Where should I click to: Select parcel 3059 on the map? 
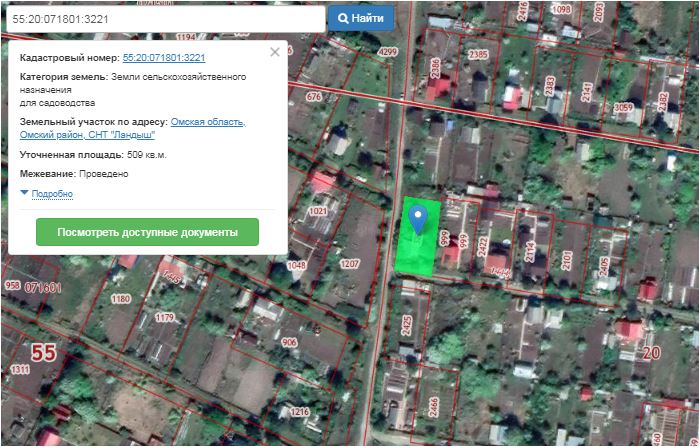point(624,107)
